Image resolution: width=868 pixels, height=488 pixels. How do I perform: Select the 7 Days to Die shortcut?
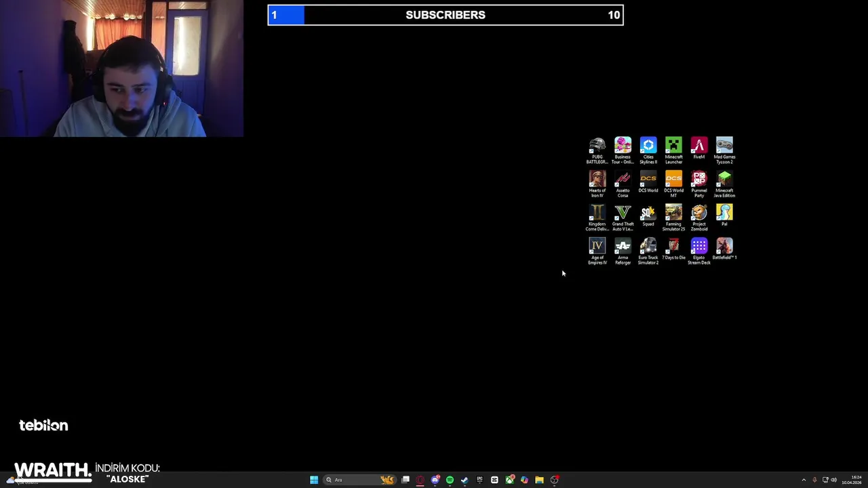click(x=673, y=249)
